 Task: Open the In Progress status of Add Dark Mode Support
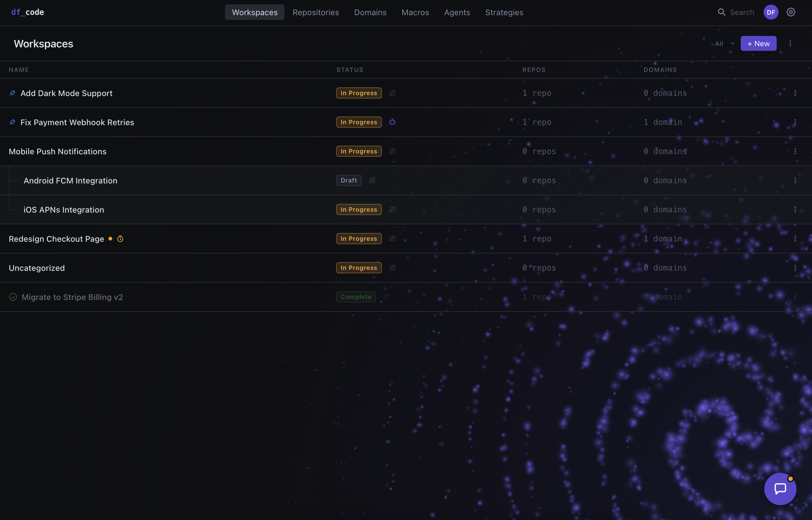(x=359, y=93)
